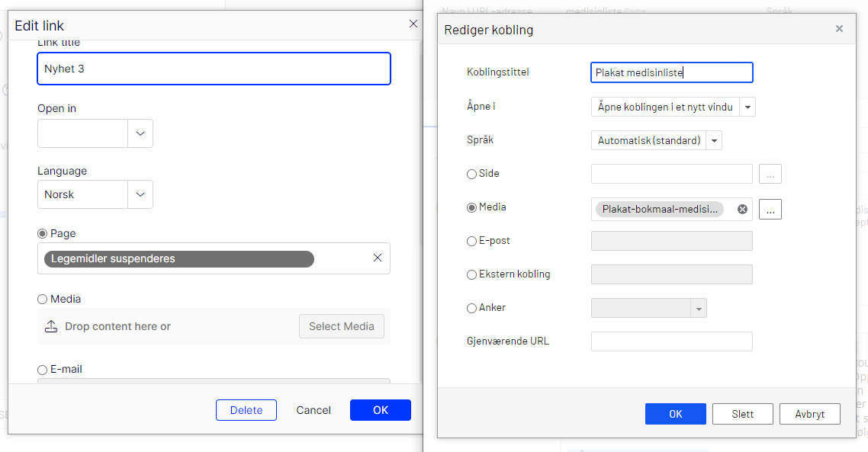Viewport: 868px width, 452px height.
Task: Expand the Open in dropdown
Action: (140, 133)
